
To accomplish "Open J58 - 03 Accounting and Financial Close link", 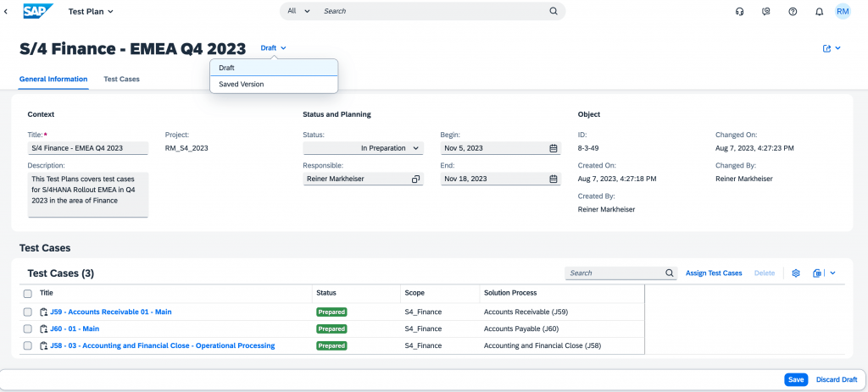I will point(162,345).
